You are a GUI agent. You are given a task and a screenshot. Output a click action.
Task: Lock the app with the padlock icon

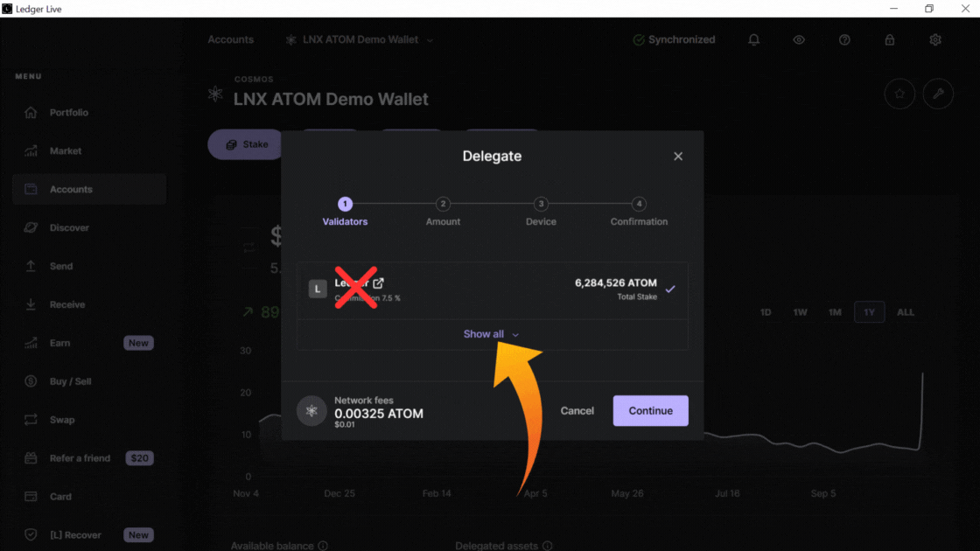coord(889,40)
